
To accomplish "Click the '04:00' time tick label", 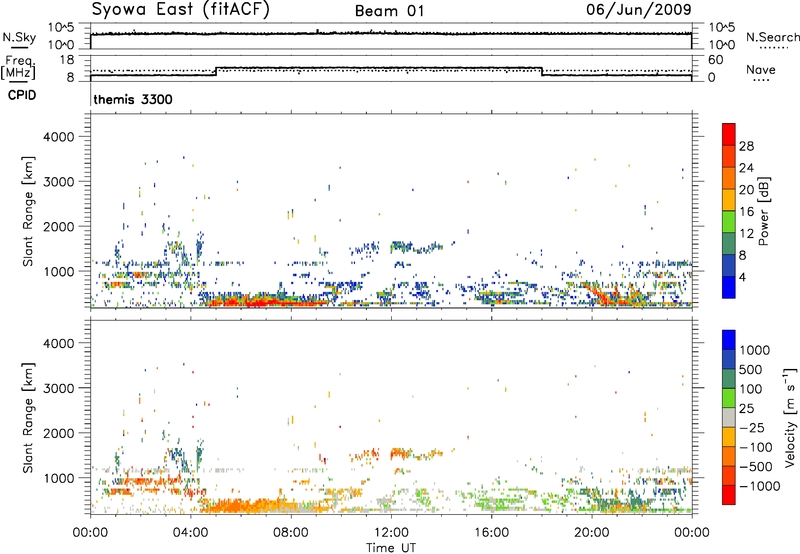I will click(191, 533).
